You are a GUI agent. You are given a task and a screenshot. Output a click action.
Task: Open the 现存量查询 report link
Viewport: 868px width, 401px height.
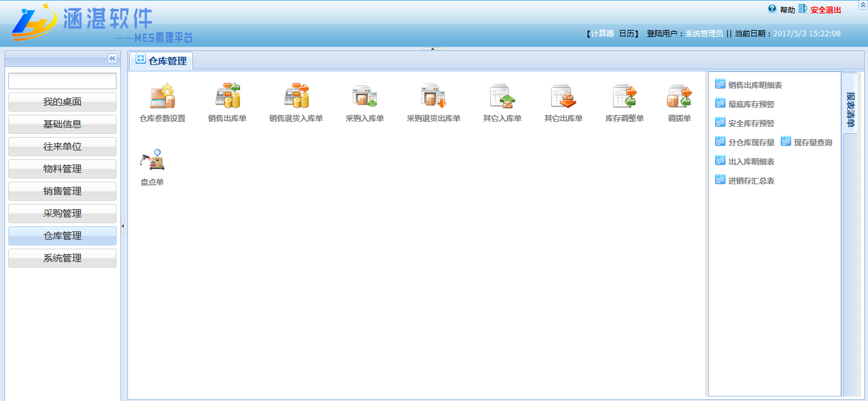(813, 142)
